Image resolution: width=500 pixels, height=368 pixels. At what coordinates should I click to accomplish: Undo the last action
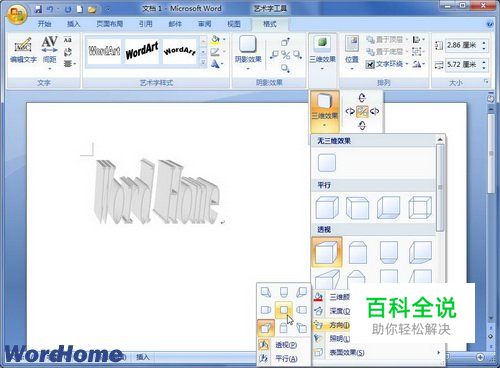coord(50,9)
